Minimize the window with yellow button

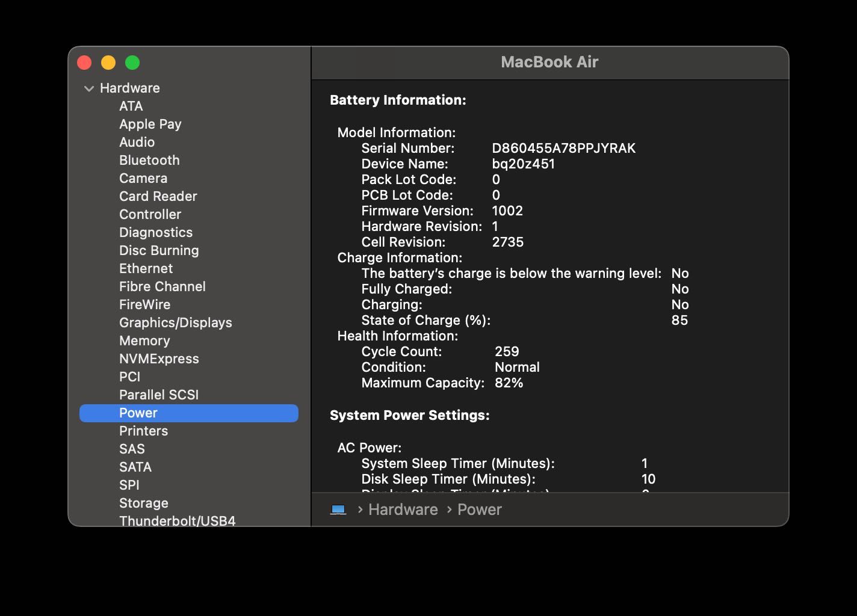pos(108,63)
